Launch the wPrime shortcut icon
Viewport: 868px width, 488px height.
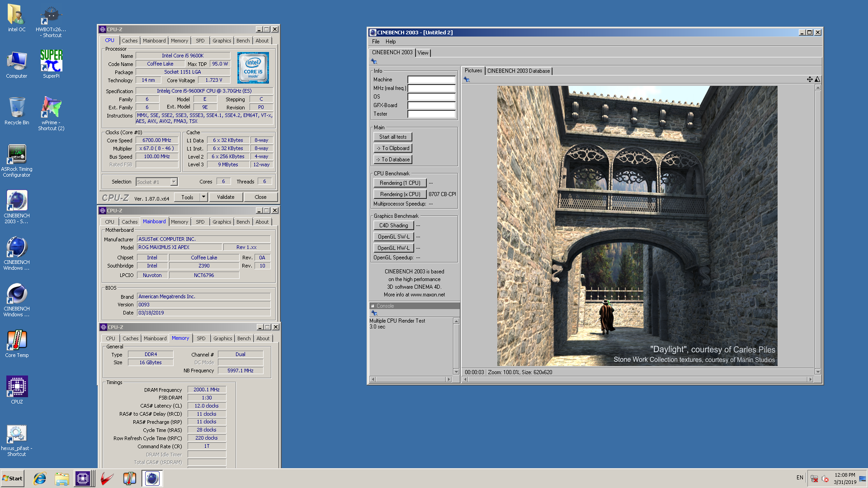(51, 114)
